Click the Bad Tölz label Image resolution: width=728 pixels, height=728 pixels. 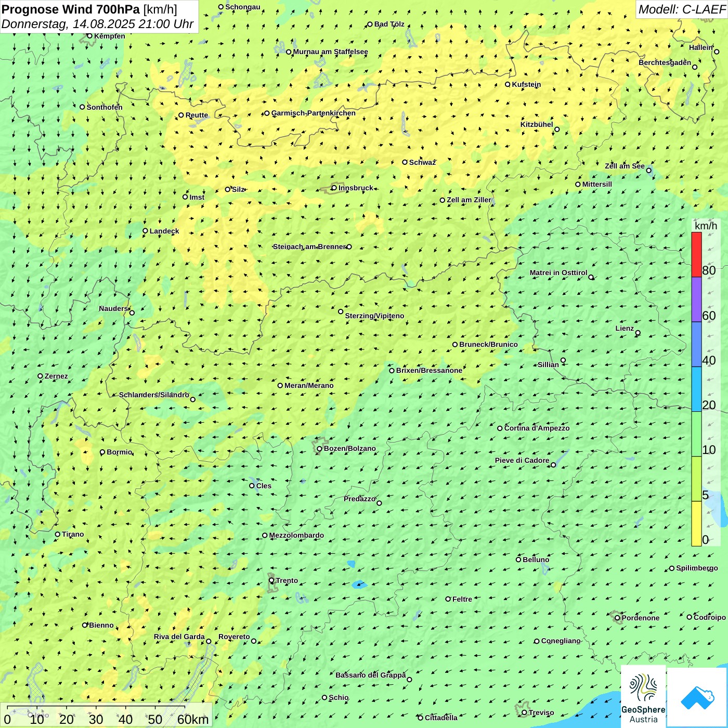tap(389, 24)
